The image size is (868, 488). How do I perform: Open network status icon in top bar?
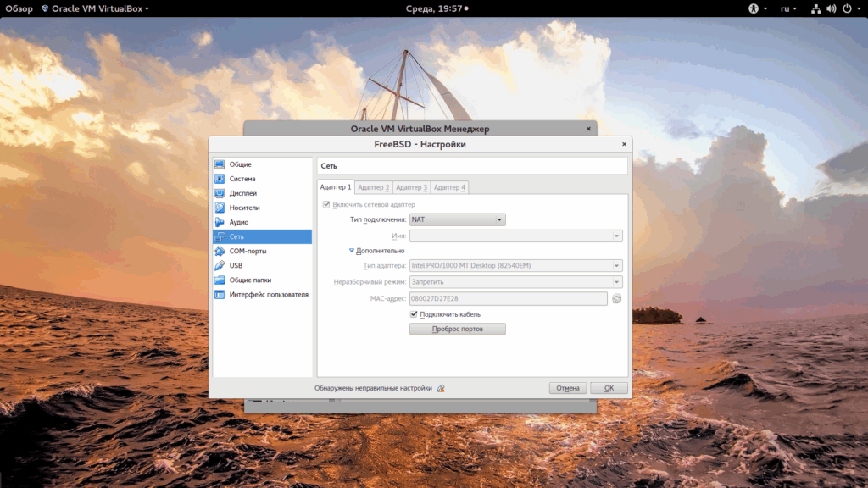click(x=815, y=8)
